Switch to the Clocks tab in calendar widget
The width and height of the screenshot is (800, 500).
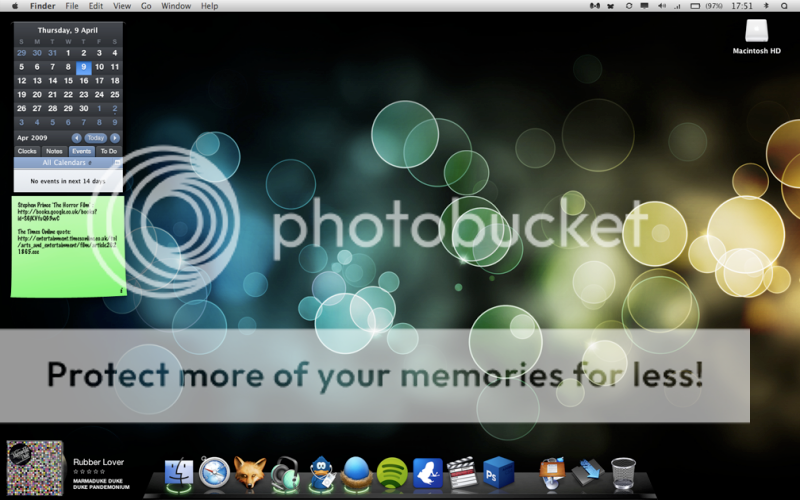27,151
